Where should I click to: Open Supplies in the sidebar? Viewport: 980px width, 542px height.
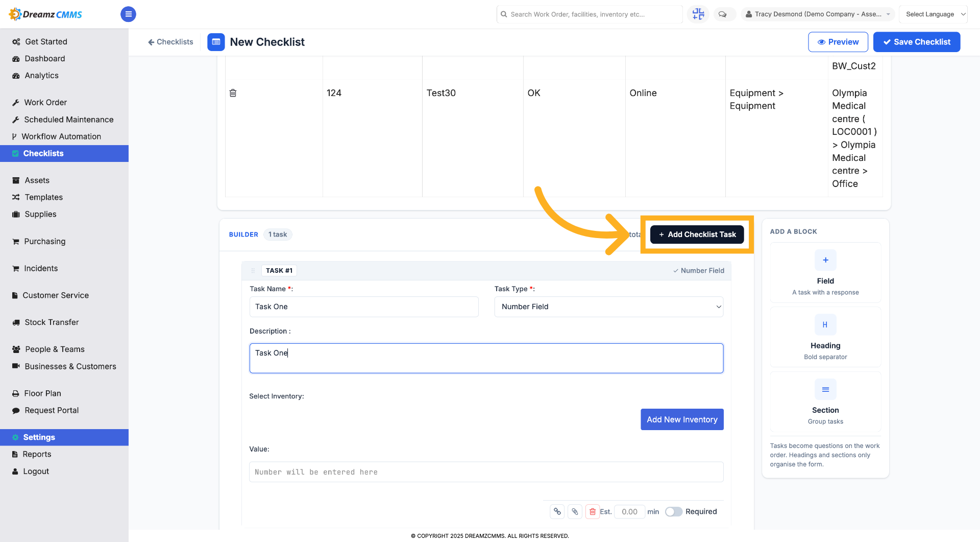click(40, 214)
